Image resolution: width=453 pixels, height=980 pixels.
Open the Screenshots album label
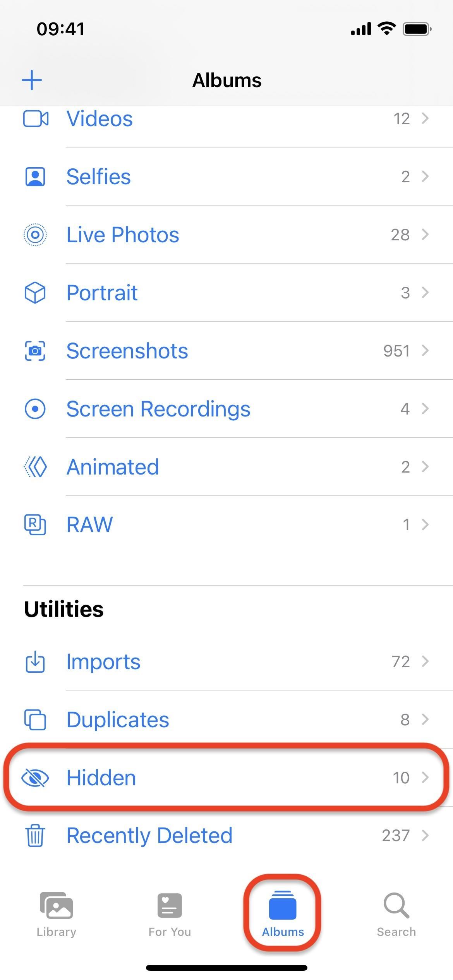(x=127, y=351)
